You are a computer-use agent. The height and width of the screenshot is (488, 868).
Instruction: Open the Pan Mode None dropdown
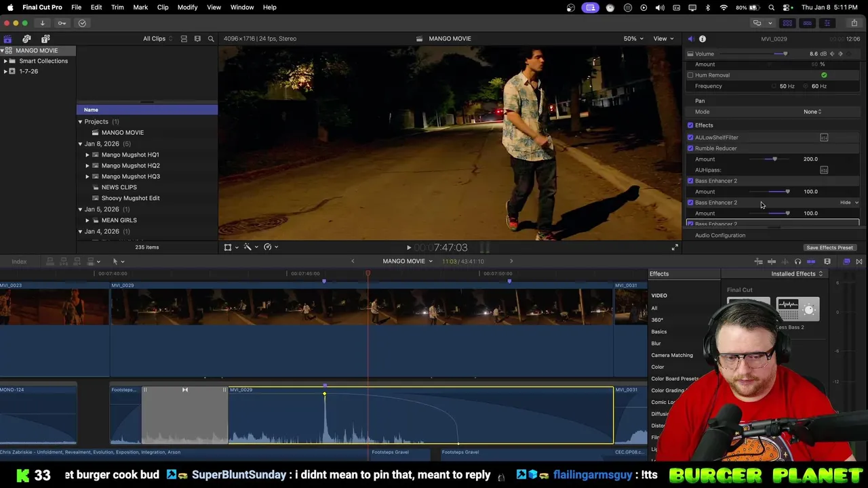[x=812, y=112]
